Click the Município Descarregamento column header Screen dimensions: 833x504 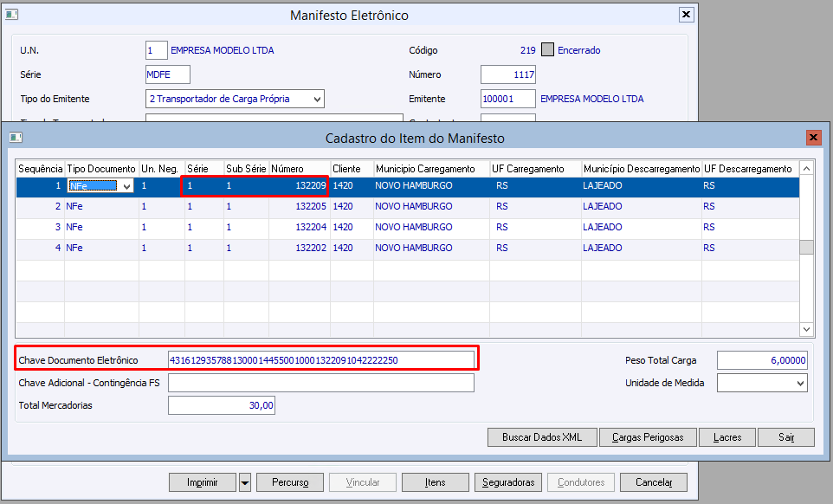point(641,168)
